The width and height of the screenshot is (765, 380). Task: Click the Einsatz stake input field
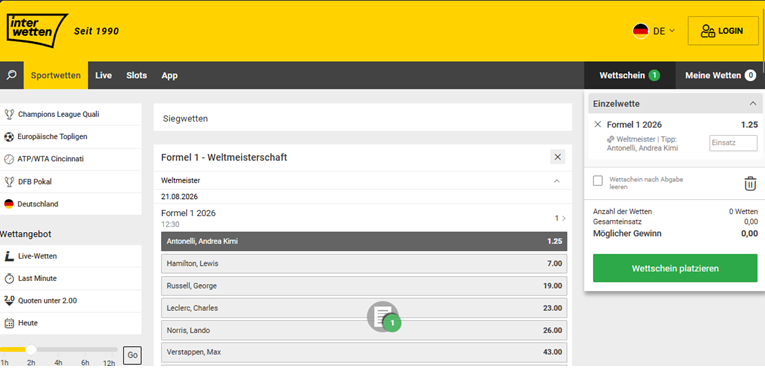733,143
